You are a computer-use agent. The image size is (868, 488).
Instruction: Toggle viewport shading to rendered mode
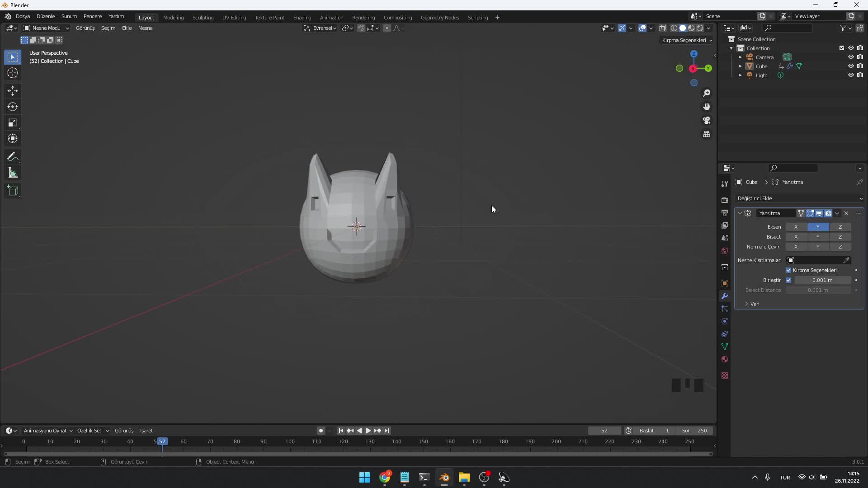point(700,28)
